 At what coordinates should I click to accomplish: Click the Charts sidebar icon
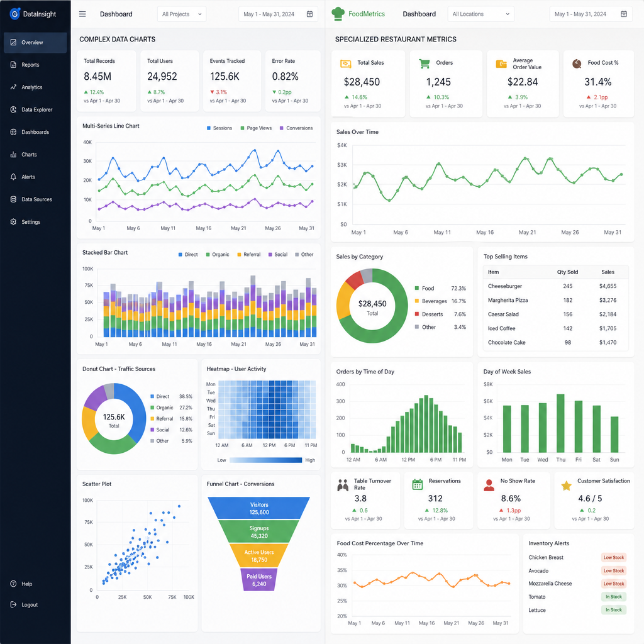14,155
